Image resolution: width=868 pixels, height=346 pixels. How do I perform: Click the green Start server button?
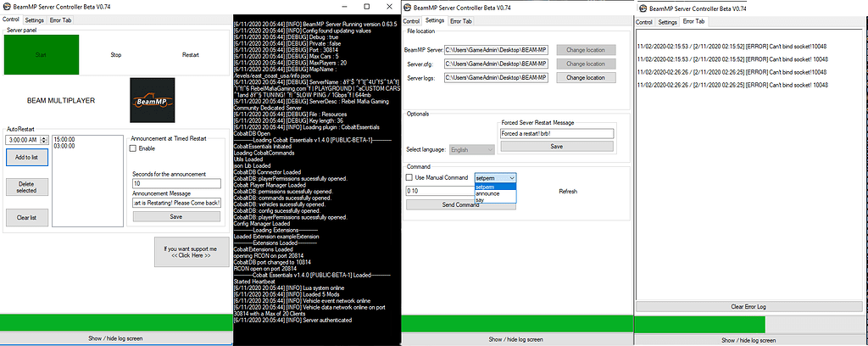coord(41,54)
